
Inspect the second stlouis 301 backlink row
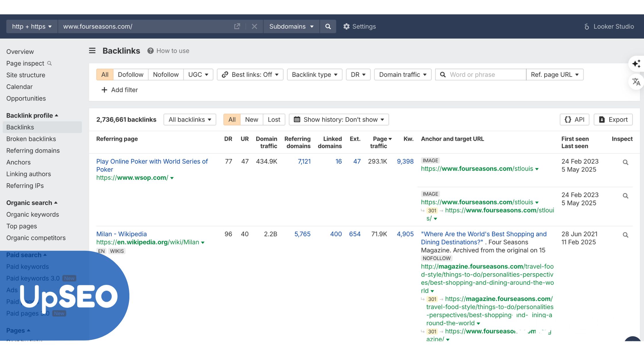[x=625, y=196]
